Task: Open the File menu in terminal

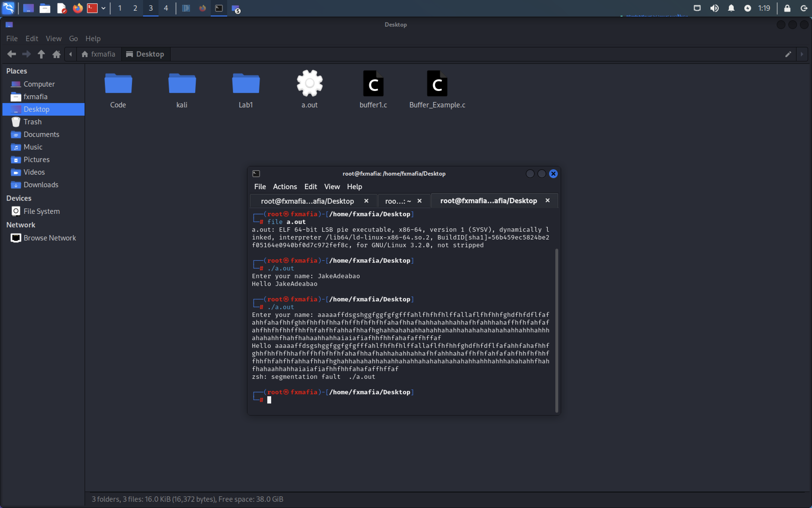Action: (x=260, y=187)
